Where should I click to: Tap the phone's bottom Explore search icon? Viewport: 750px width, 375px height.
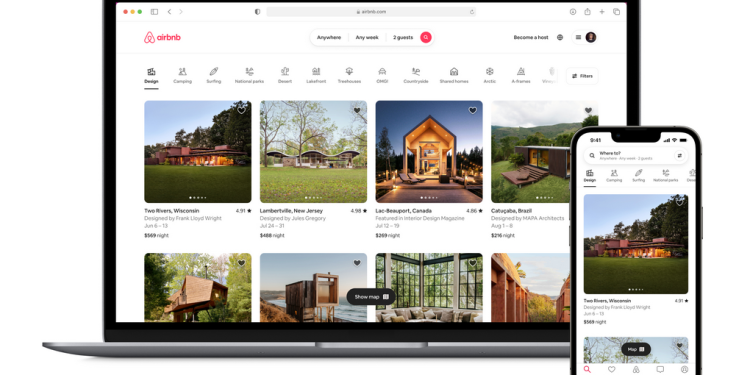click(x=587, y=369)
